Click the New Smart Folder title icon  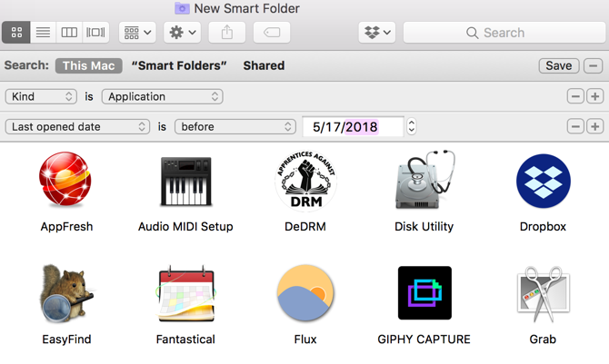(182, 8)
